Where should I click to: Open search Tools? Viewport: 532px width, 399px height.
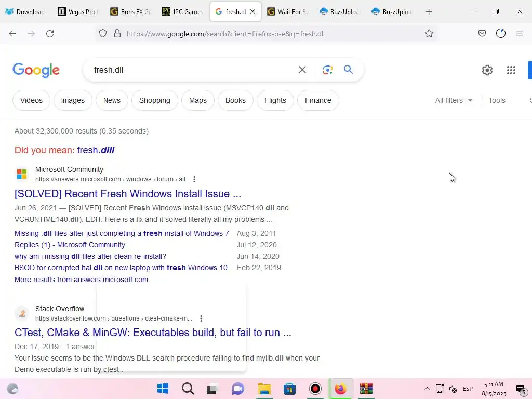(x=497, y=100)
